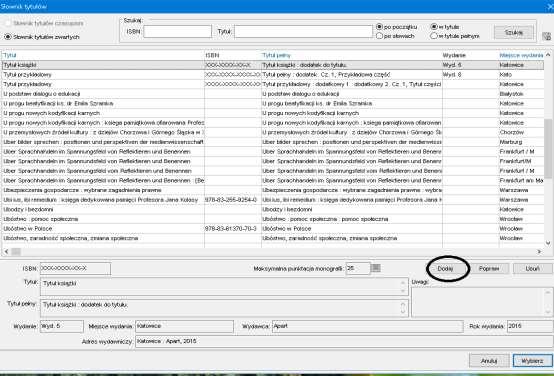Select row 'U podstaw dialogu o edukacji'
Image resolution: width=554 pixels, height=376 pixels.
pyautogui.click(x=272, y=94)
